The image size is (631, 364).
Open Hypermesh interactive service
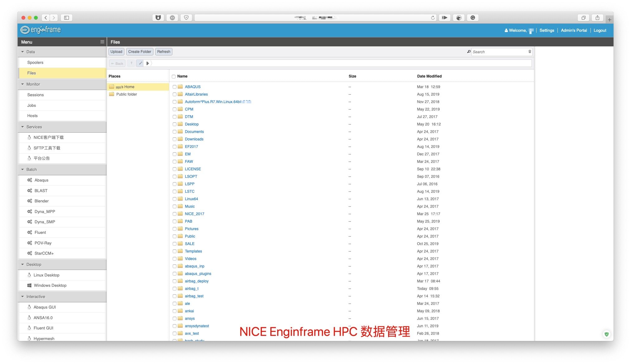pos(62,338)
